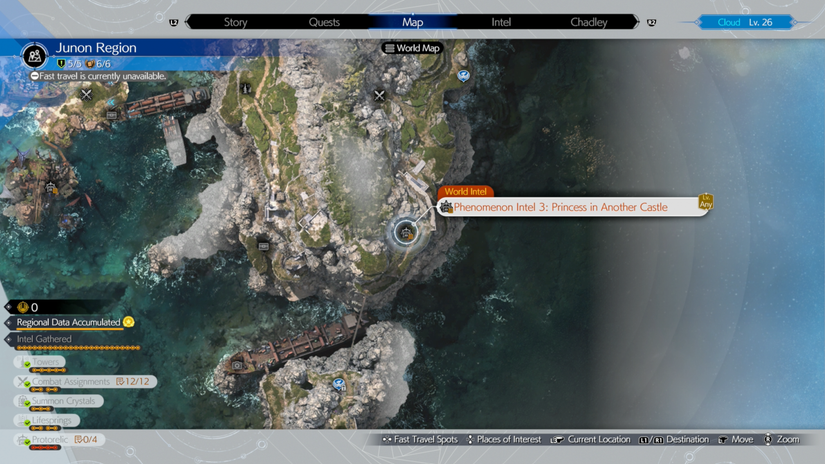Click the Junon Region emblem icon
This screenshot has width=825, height=464.
(34, 57)
